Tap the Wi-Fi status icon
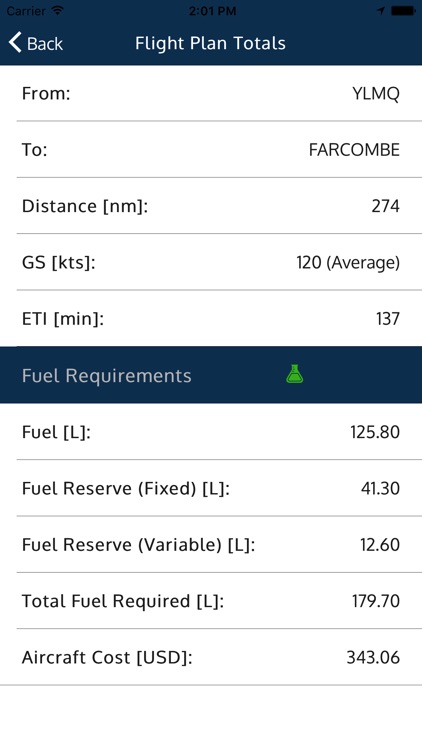 58,11
